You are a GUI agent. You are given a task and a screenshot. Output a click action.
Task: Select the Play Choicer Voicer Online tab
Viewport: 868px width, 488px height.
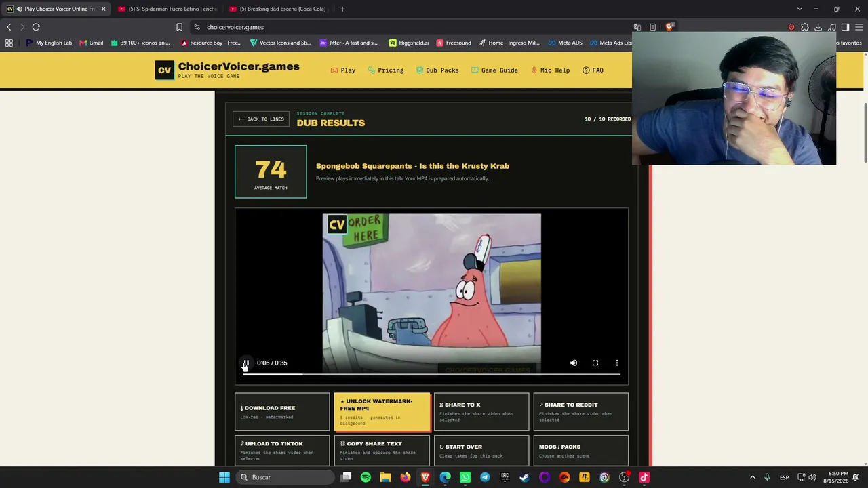coord(56,9)
